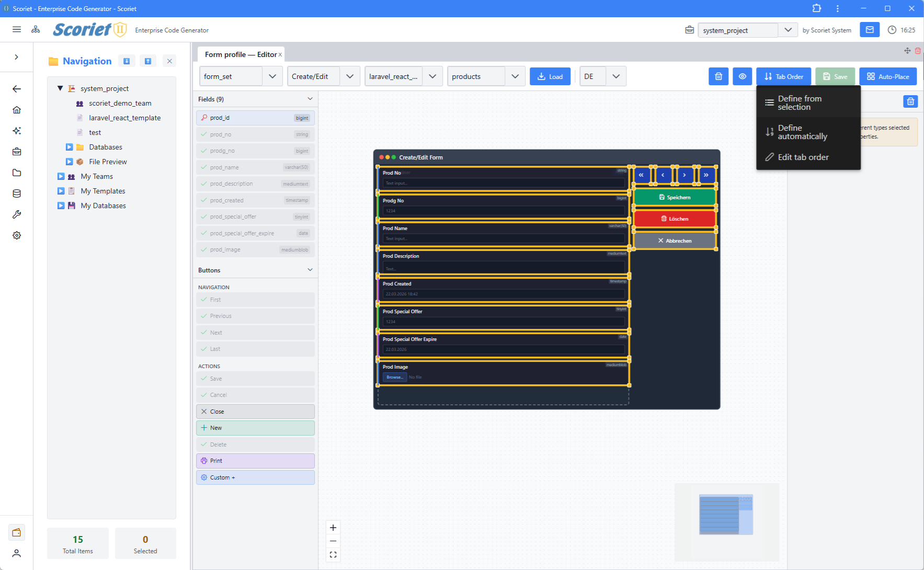Collapse the Fields (9) section

click(x=310, y=99)
